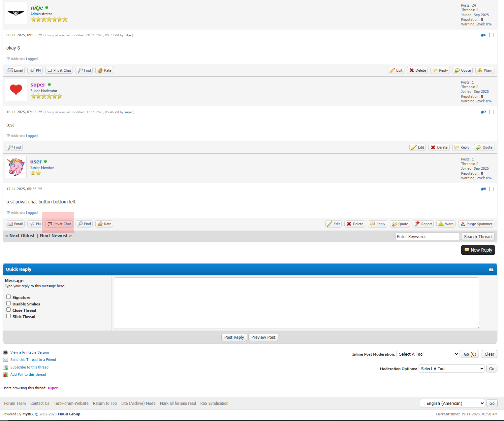Go to Next Newest thread
Image resolution: width=504 pixels, height=421 pixels.
click(55, 236)
